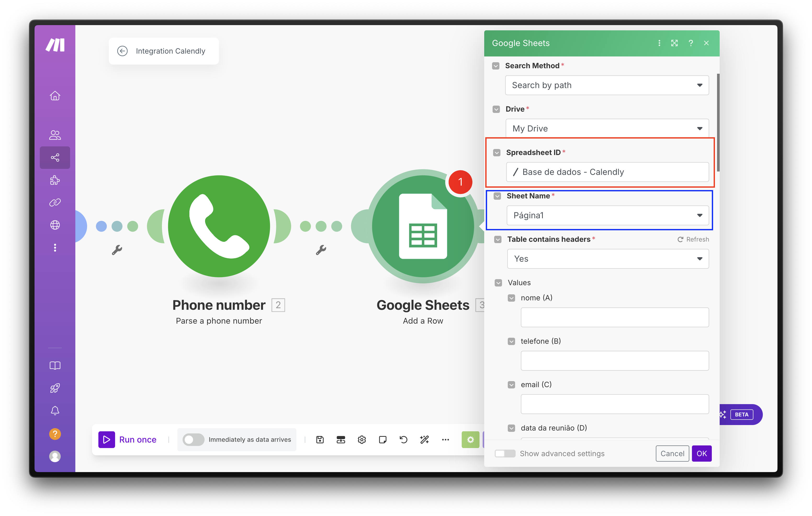This screenshot has height=516, width=812.
Task: Open Connections link icon in sidebar
Action: click(55, 202)
